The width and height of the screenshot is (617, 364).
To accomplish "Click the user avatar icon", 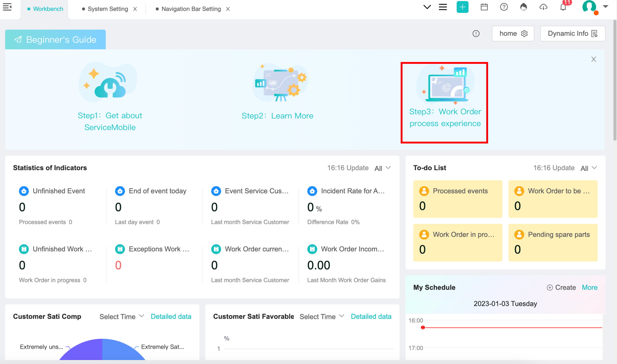I will (590, 7).
